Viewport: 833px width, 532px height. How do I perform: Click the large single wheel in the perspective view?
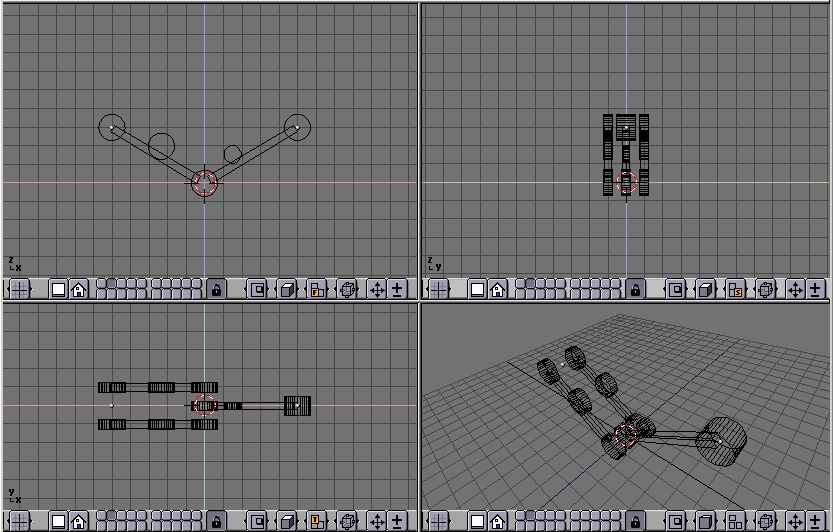click(720, 440)
